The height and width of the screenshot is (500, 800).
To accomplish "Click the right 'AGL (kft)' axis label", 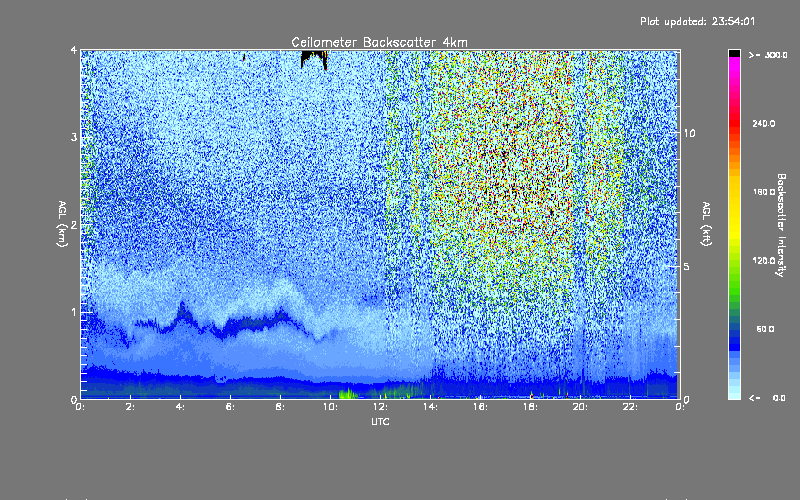I will (x=707, y=223).
